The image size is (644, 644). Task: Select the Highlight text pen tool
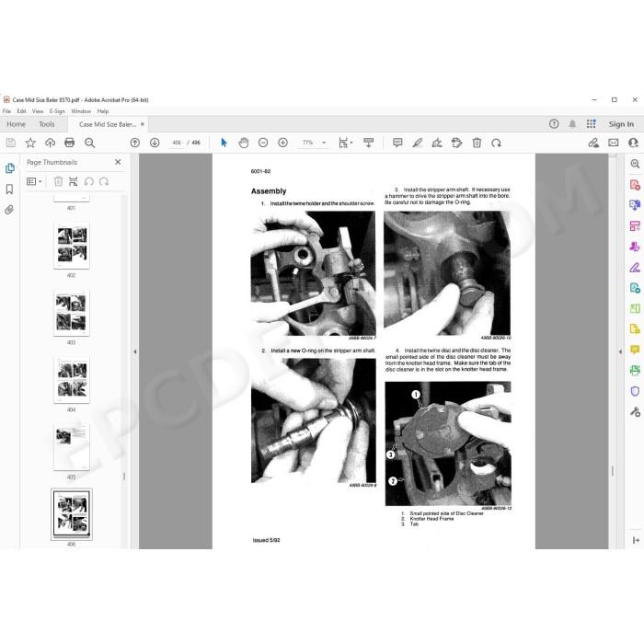[x=418, y=143]
